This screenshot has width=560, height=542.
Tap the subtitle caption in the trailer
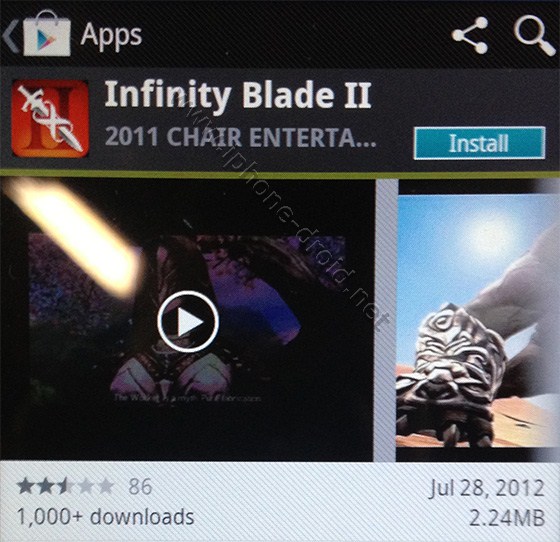(x=187, y=398)
